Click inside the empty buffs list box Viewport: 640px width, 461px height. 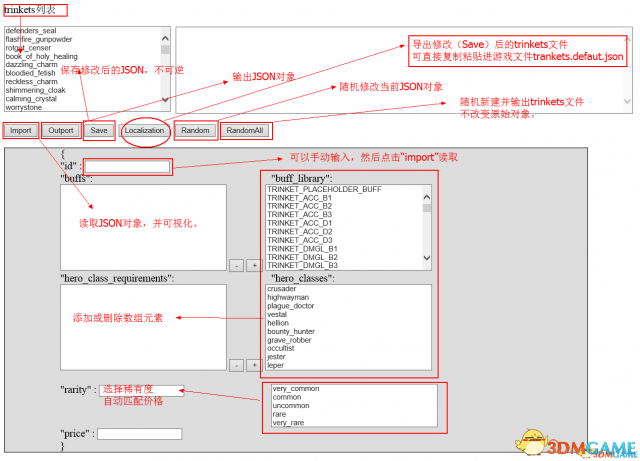point(143,227)
